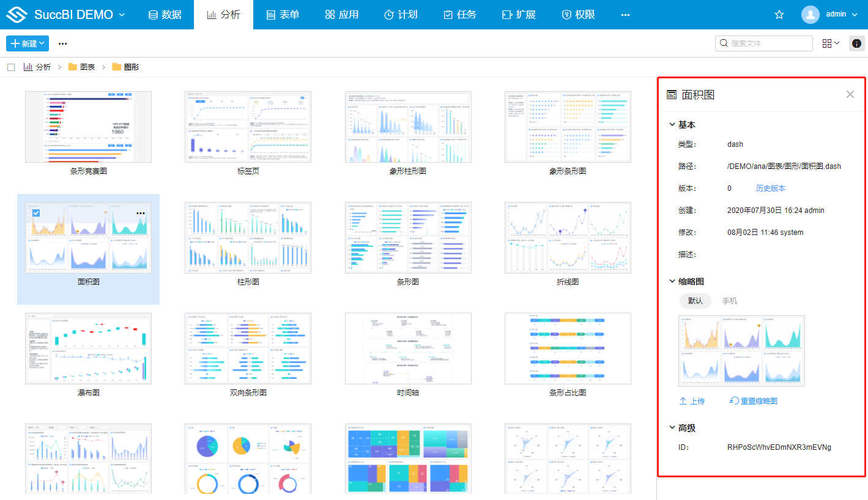This screenshot has height=500, width=868.
Task: Open the view layout dropdown beside search
Action: pos(829,43)
